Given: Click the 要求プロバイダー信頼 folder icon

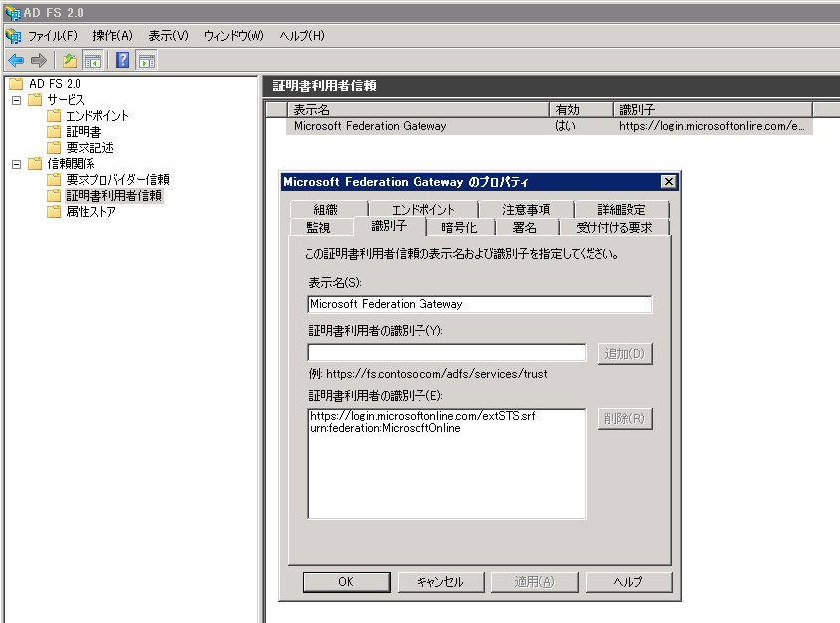Looking at the screenshot, I should 54,179.
